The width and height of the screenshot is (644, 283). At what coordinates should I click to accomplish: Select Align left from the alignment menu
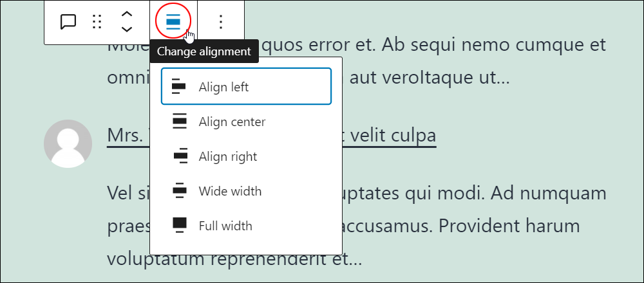[246, 87]
